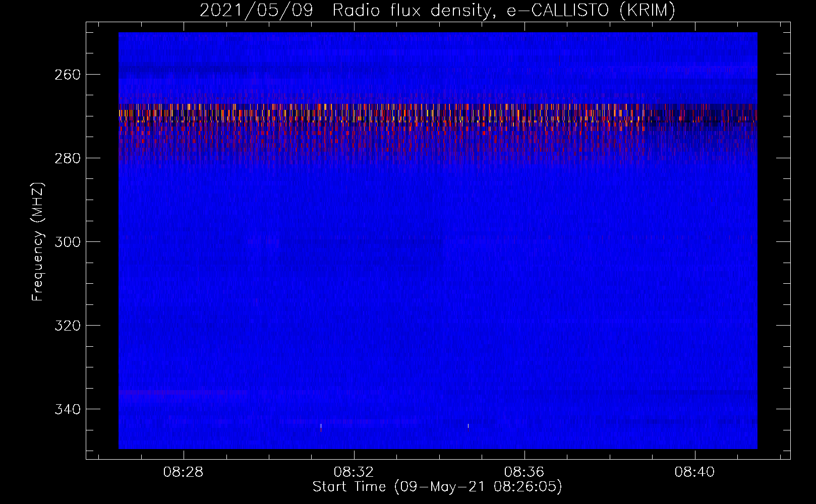Image resolution: width=816 pixels, height=504 pixels.
Task: Click the 340 frequency tick label
Action: pyautogui.click(x=67, y=409)
